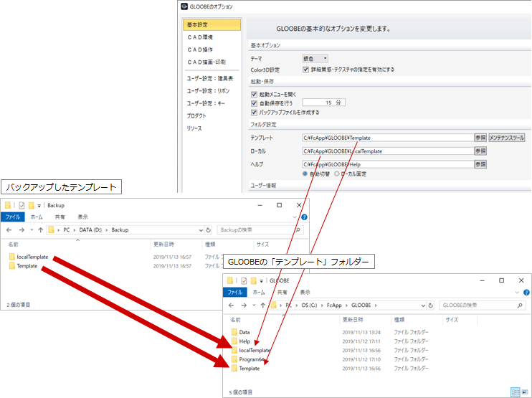Select the ローカル固定 radio button

pyautogui.click(x=336, y=174)
